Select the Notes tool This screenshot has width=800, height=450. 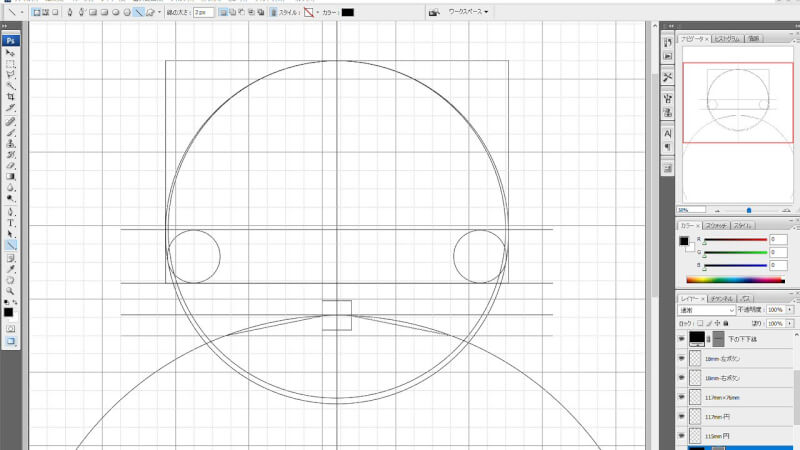pyautogui.click(x=10, y=258)
